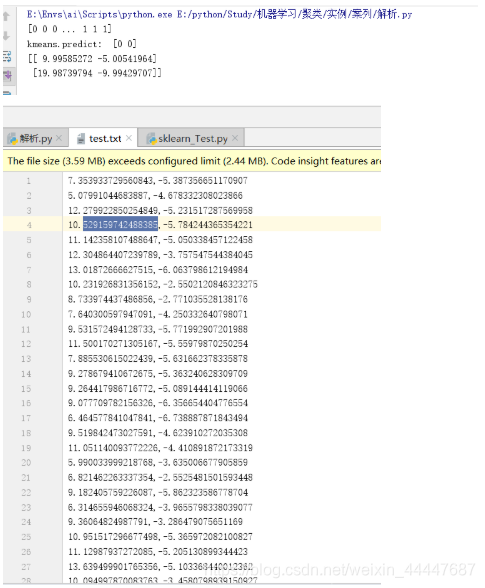Click the print icon below scroll-to-end
The height and width of the screenshot is (588, 485).
(8, 92)
